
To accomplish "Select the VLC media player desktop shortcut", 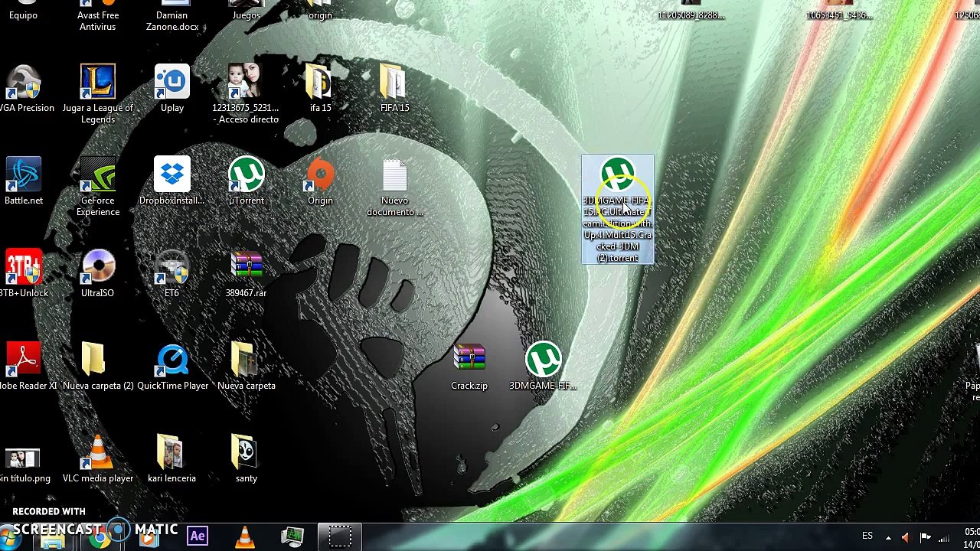I will pyautogui.click(x=98, y=459).
